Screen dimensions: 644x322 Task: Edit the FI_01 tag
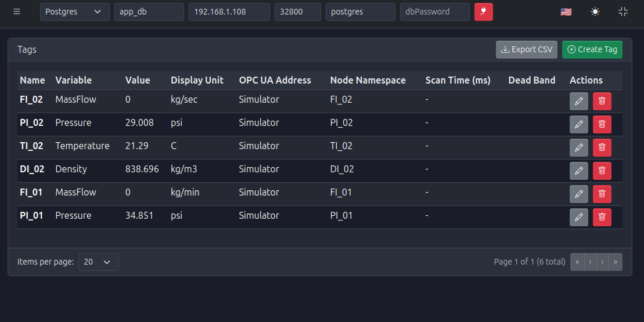point(579,194)
